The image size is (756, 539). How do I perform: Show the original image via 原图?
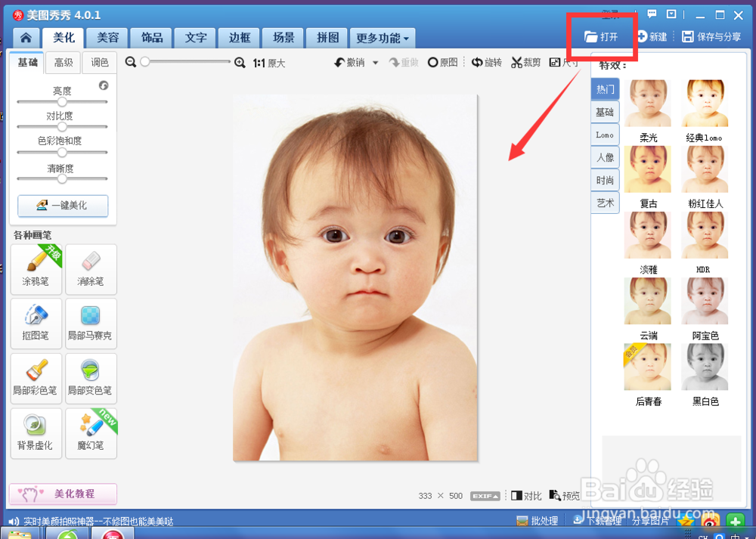pyautogui.click(x=442, y=62)
